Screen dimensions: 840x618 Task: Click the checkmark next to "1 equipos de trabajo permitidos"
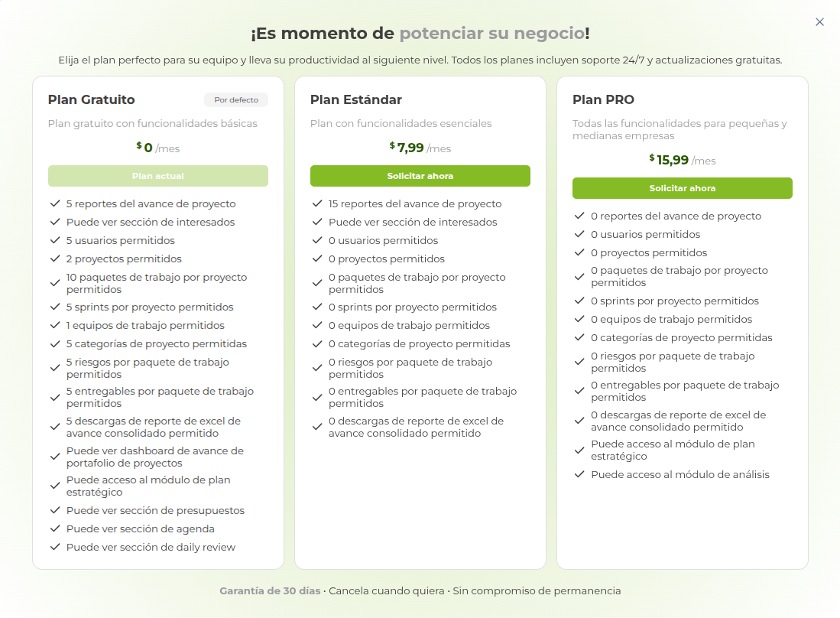[54, 325]
